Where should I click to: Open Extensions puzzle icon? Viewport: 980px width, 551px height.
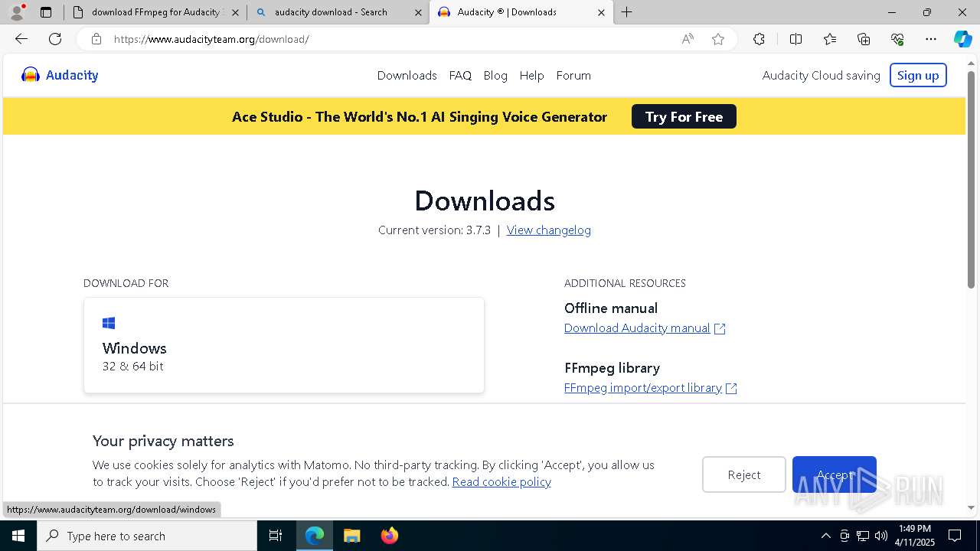click(x=759, y=39)
